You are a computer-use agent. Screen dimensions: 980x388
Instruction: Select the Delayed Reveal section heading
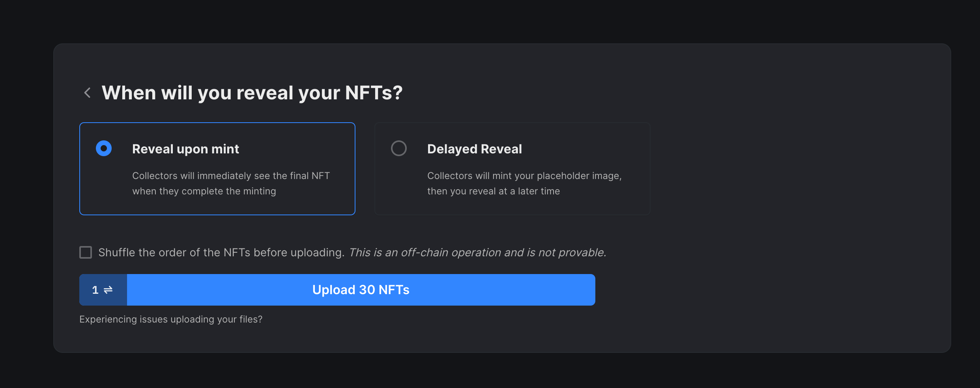click(x=474, y=149)
